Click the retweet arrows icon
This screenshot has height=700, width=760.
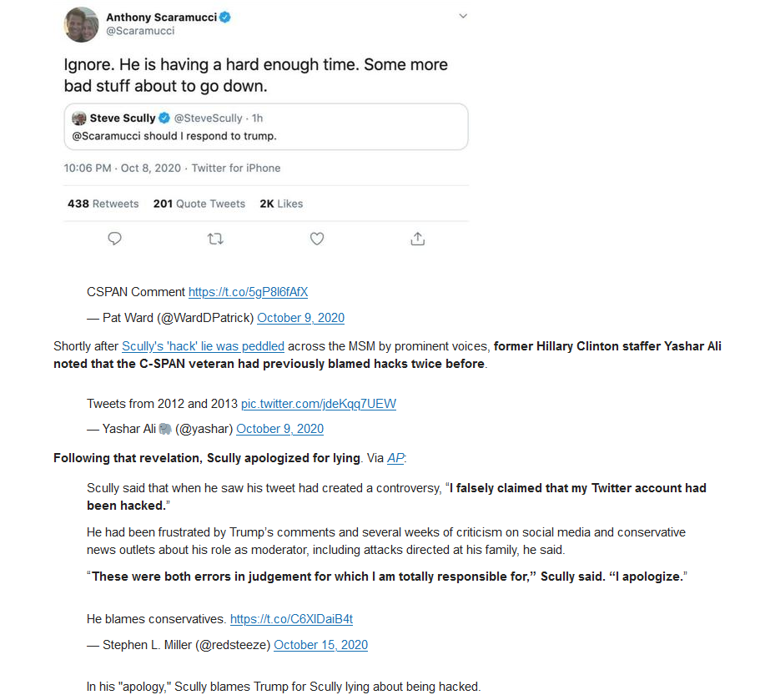click(x=215, y=239)
